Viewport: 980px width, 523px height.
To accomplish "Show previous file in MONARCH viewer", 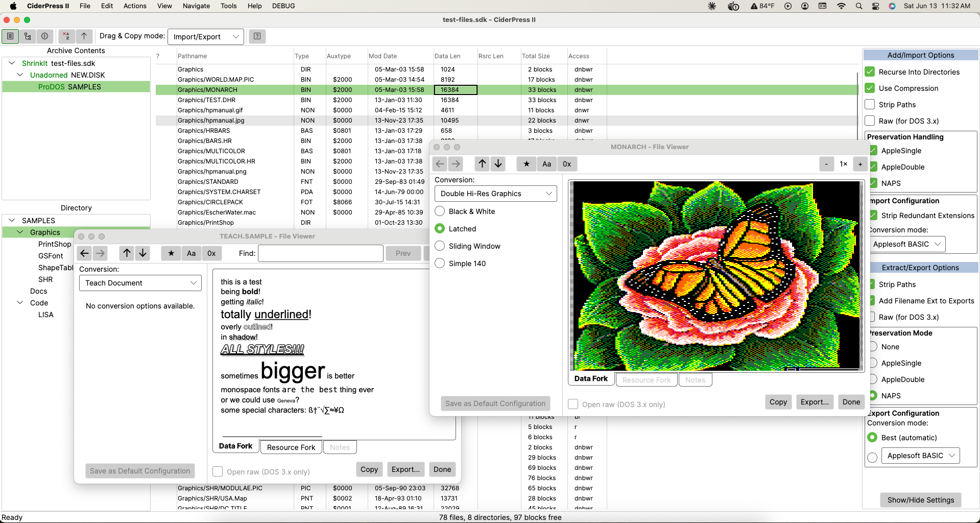I will click(482, 164).
